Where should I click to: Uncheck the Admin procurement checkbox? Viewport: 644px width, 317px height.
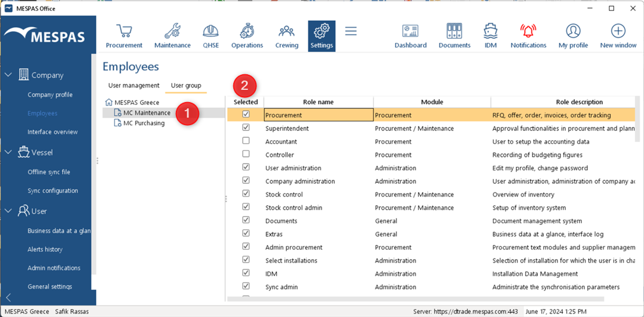pyautogui.click(x=245, y=246)
